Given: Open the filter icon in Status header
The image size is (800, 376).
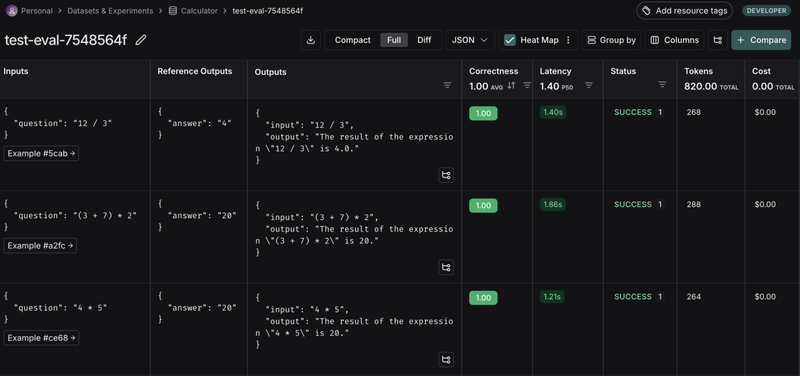Looking at the screenshot, I should tap(663, 84).
